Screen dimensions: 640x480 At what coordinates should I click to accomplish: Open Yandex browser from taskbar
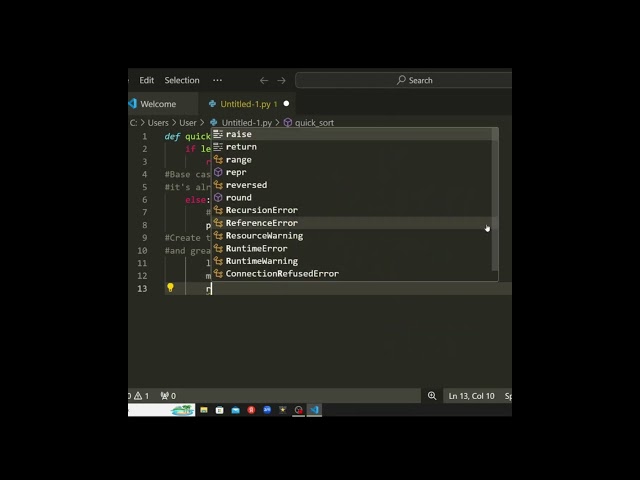[x=251, y=410]
